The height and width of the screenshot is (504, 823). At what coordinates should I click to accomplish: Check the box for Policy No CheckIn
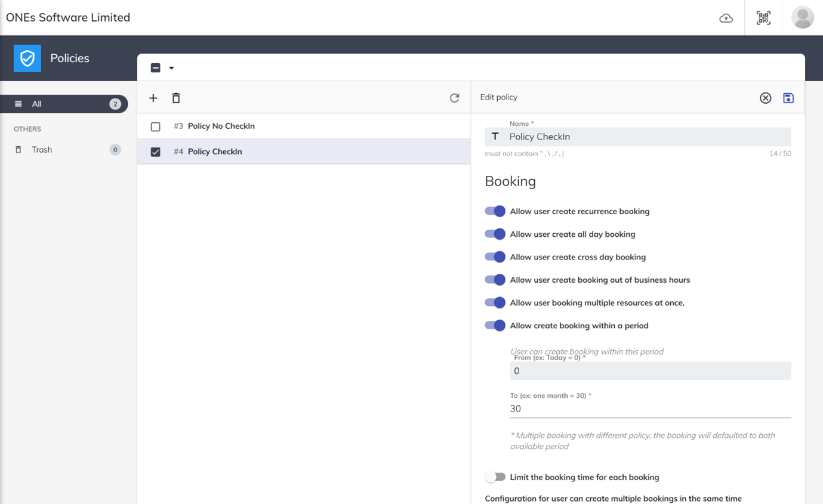pyautogui.click(x=156, y=126)
